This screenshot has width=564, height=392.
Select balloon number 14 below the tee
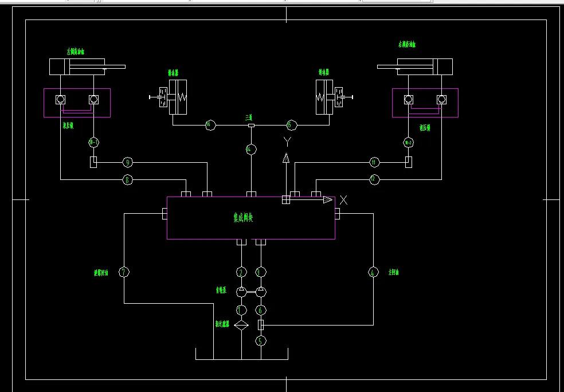tap(252, 149)
